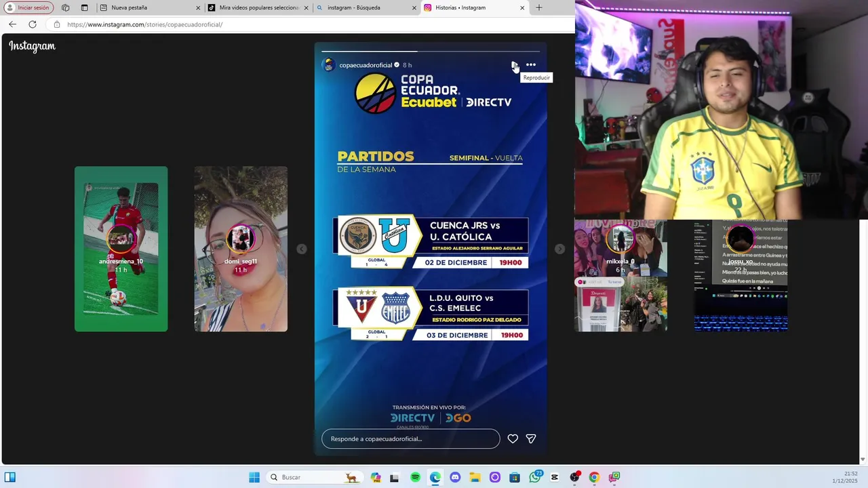Open the pink chat app at taskbar end
The image size is (868, 488).
point(614,477)
